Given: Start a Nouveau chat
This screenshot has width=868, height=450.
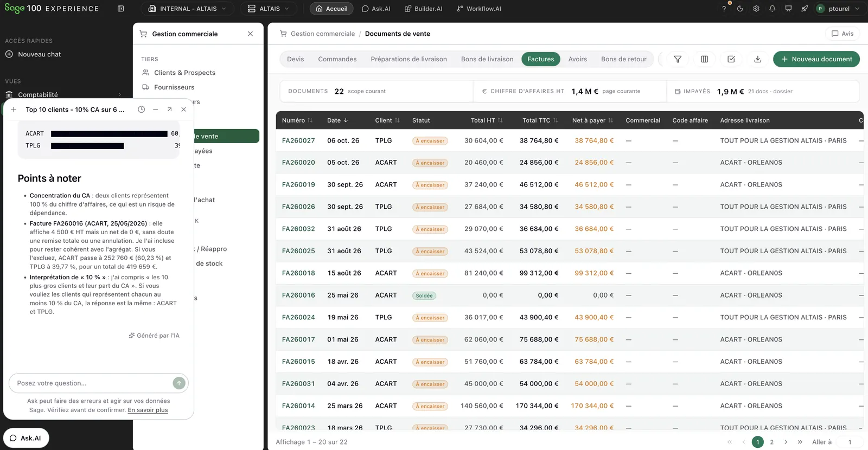Looking at the screenshot, I should [33, 54].
